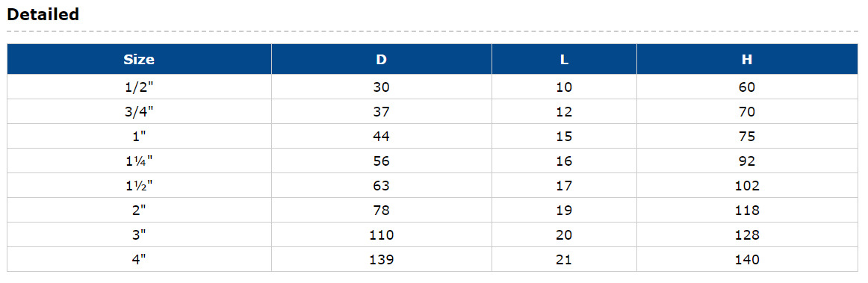Click the L column header
Viewport: 868px width, 283px height.
(x=564, y=59)
